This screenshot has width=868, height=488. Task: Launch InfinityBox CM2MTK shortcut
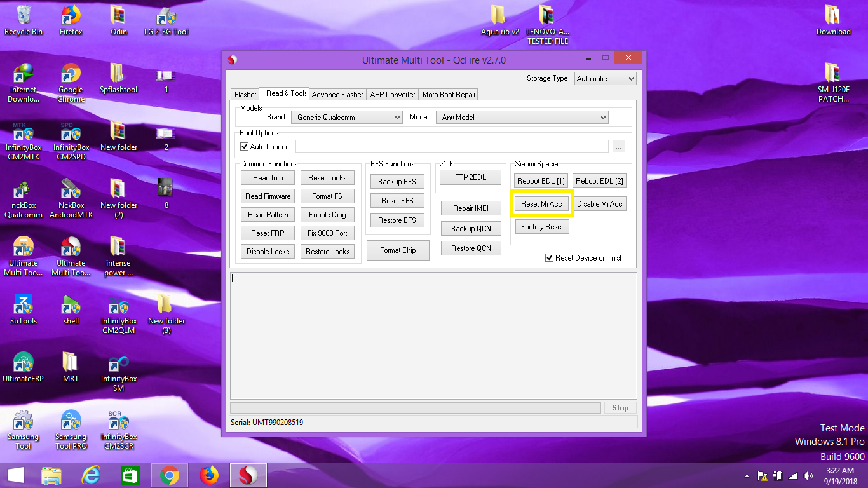(x=24, y=140)
